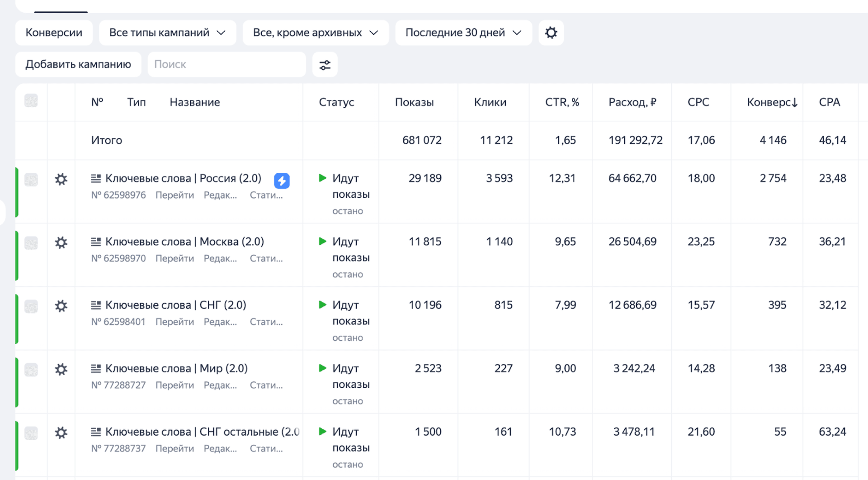Click the Конверсии button
Viewport: 868px width, 480px height.
54,33
